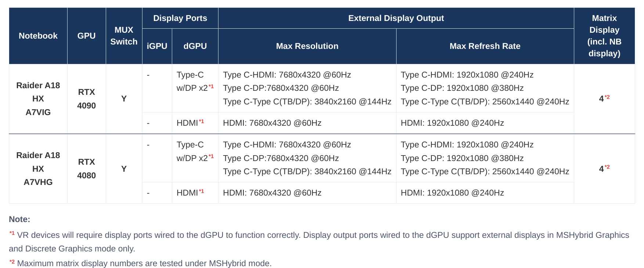Click A7VIG's "Type C-DP:7680x4320 @60Hz" line
The image size is (644, 268).
[281, 88]
